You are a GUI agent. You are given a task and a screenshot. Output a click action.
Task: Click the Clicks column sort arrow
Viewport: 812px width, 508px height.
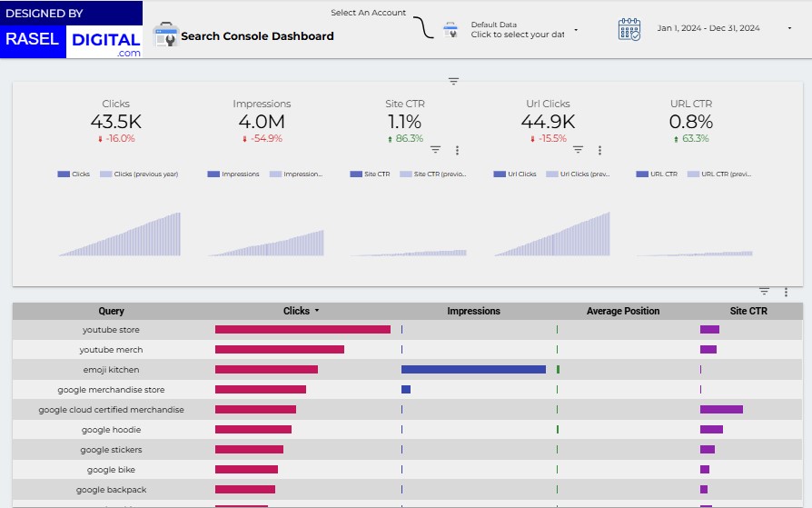317,311
